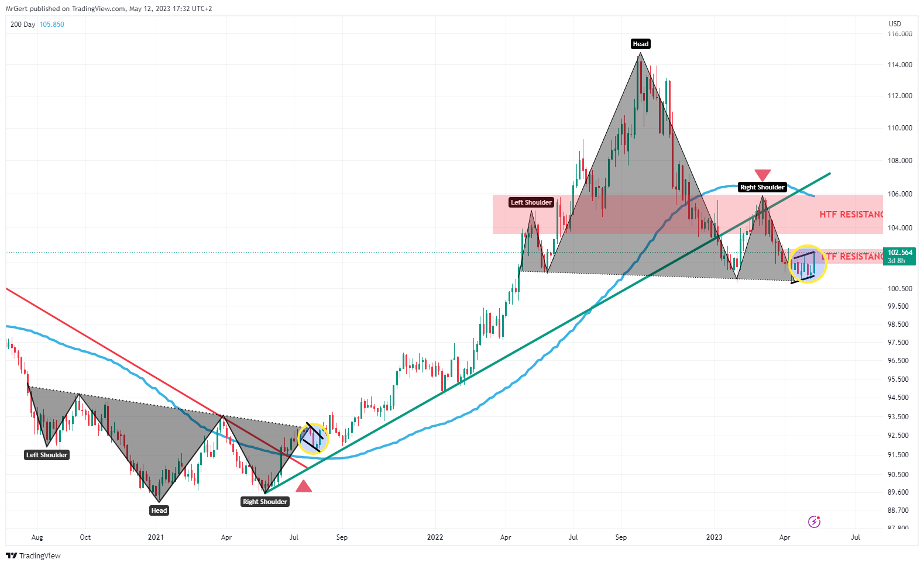Click the 2022 label on the time axis
The width and height of the screenshot is (924, 566).
click(x=435, y=537)
